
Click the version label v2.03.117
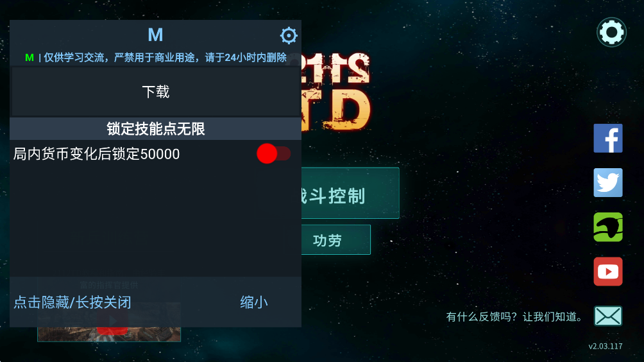(606, 347)
